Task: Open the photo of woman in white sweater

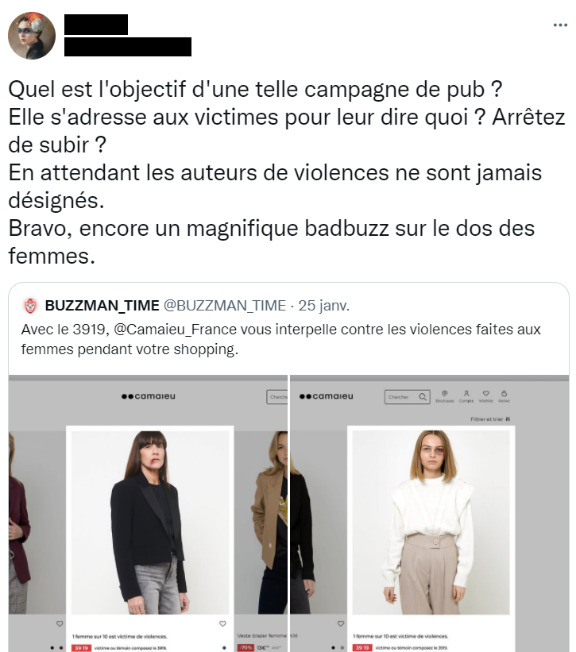Action: click(x=431, y=522)
